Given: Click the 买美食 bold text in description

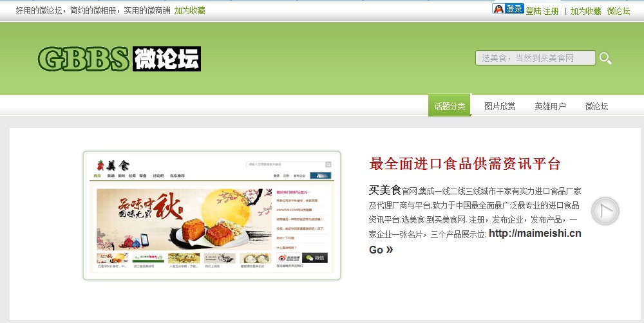Looking at the screenshot, I should [x=385, y=190].
